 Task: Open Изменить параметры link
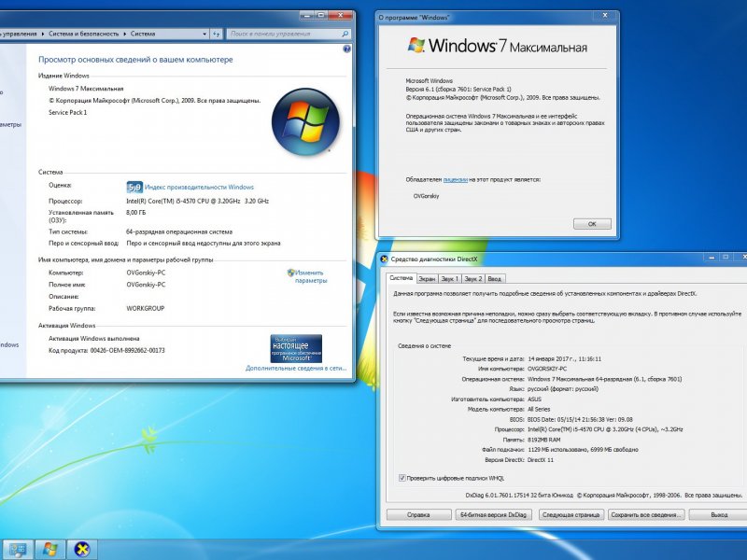[x=311, y=276]
